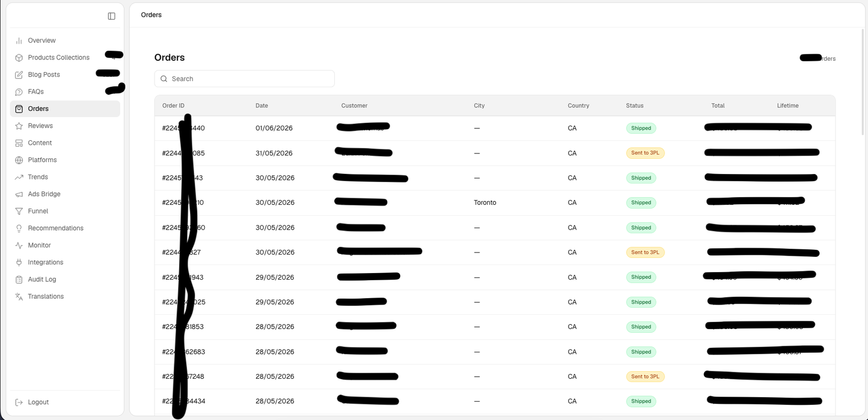Toggle the sidebar collapse icon

point(112,16)
